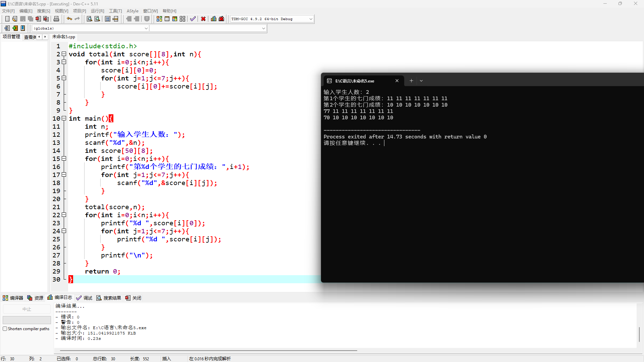Image resolution: width=644 pixels, height=362 pixels.
Task: Open the 运行[R] menu
Action: point(97,11)
